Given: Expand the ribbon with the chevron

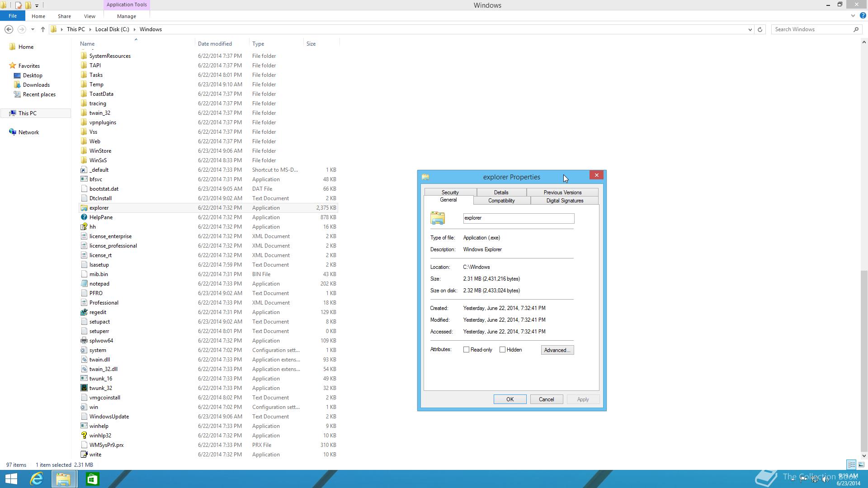Looking at the screenshot, I should click(x=853, y=16).
